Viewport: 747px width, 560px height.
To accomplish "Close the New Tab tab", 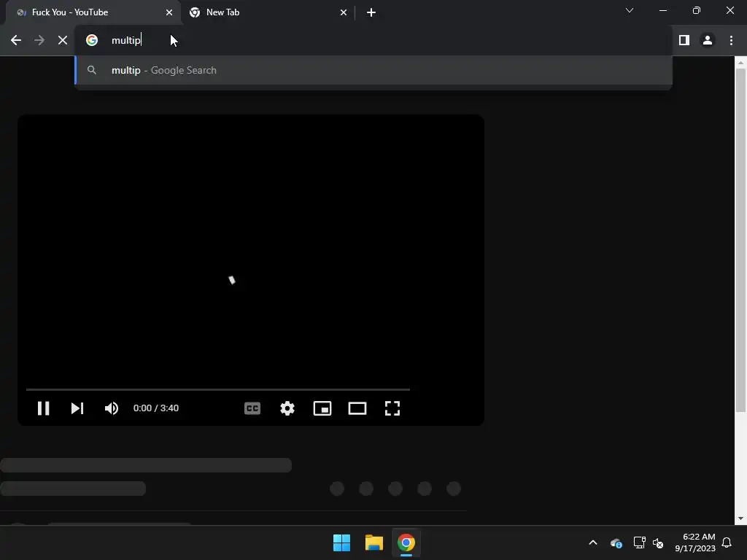I will tap(344, 12).
